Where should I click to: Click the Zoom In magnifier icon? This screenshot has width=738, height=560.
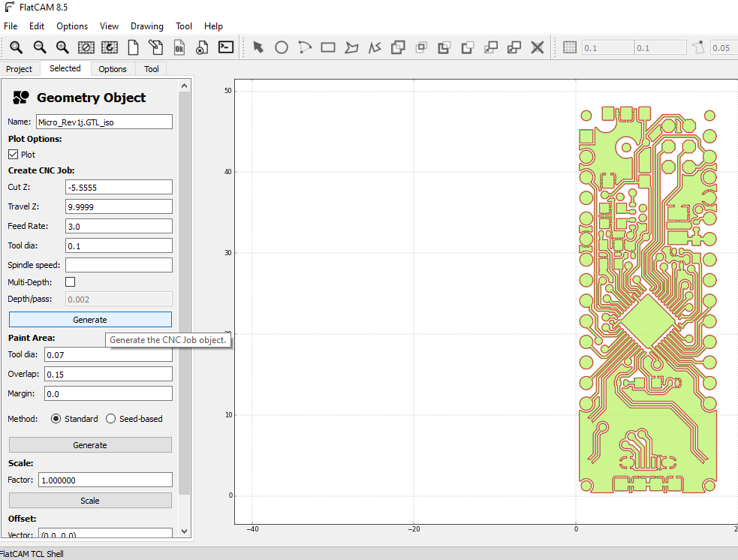62,47
